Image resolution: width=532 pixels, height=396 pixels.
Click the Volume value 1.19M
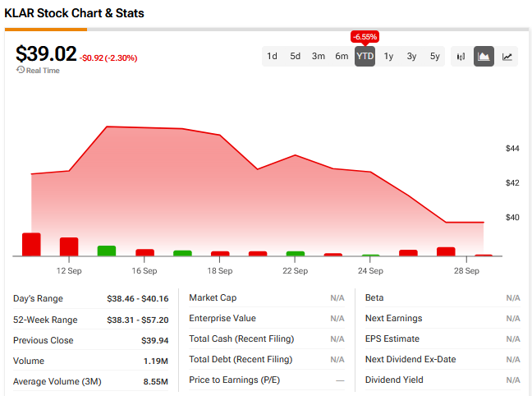click(156, 361)
